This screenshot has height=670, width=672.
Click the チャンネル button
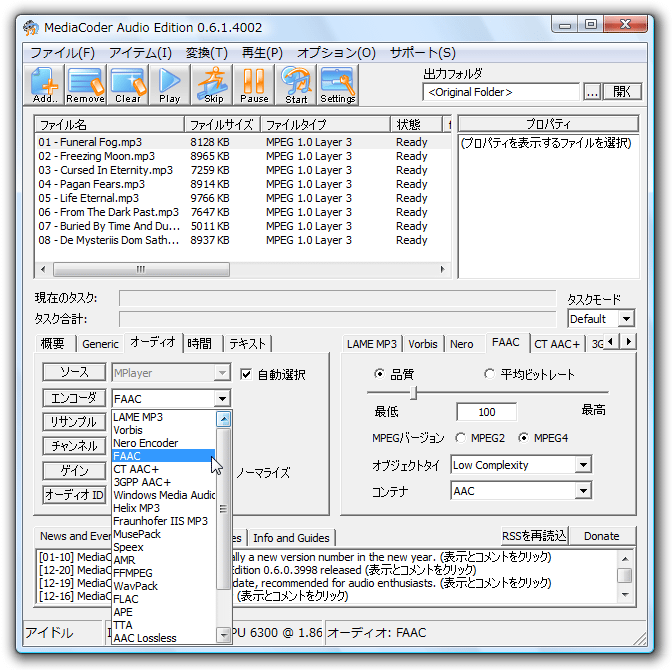pyautogui.click(x=74, y=446)
